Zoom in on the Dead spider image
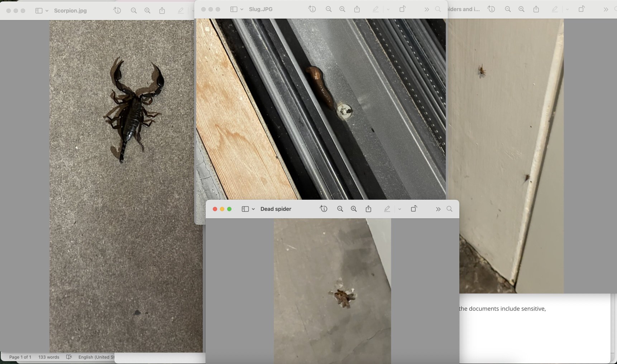The height and width of the screenshot is (364, 617). (x=354, y=209)
